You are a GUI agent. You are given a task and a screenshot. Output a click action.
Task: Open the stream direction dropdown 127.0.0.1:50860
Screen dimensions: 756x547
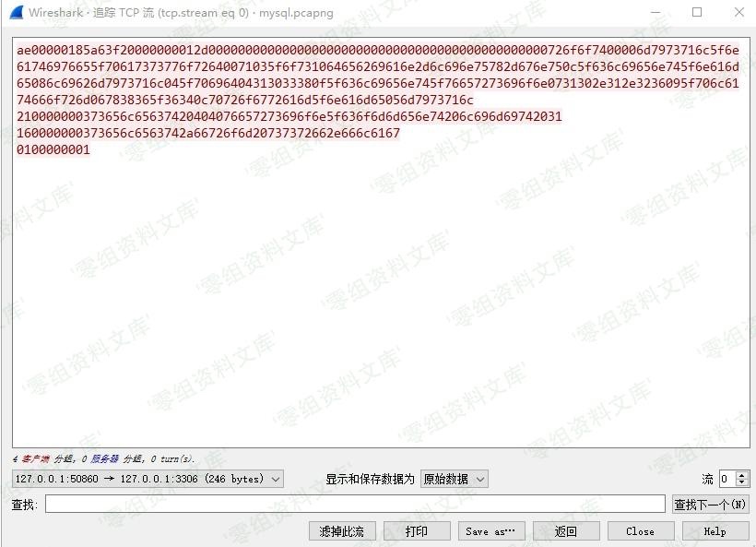point(148,479)
